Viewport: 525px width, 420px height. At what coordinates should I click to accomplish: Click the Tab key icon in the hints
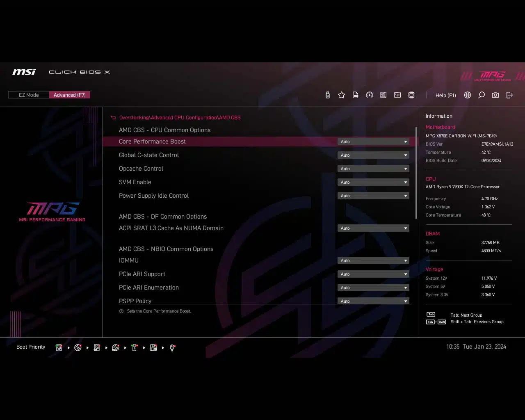tap(431, 315)
